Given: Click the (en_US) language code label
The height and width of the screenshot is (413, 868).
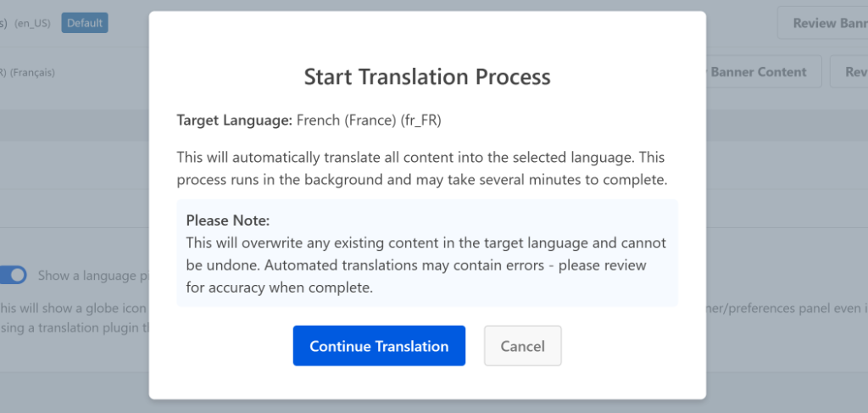Looking at the screenshot, I should [x=32, y=23].
